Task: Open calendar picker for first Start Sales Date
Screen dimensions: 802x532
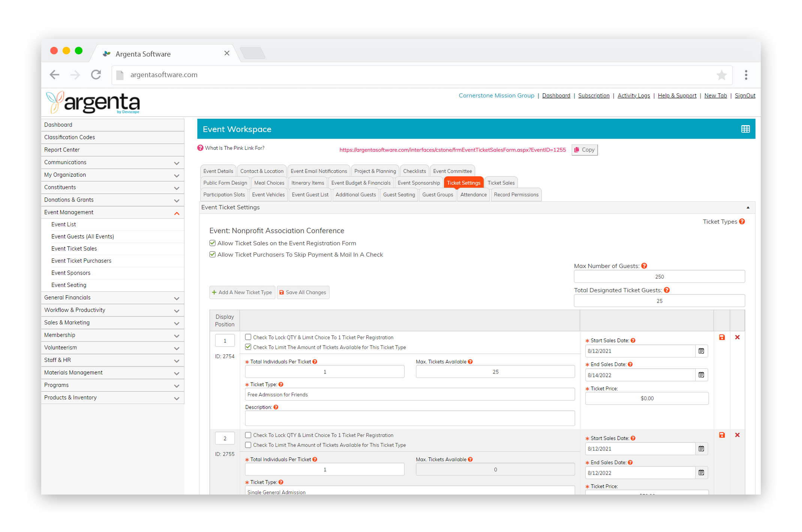Action: tap(701, 351)
